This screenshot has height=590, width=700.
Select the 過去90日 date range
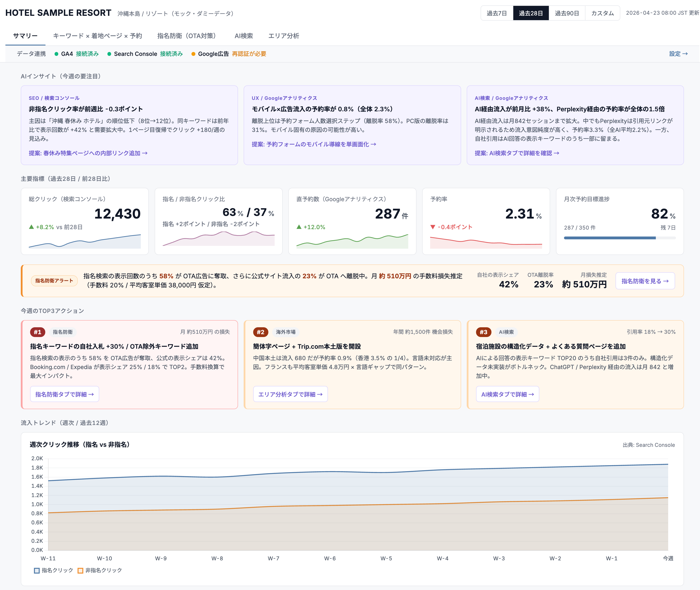click(567, 13)
